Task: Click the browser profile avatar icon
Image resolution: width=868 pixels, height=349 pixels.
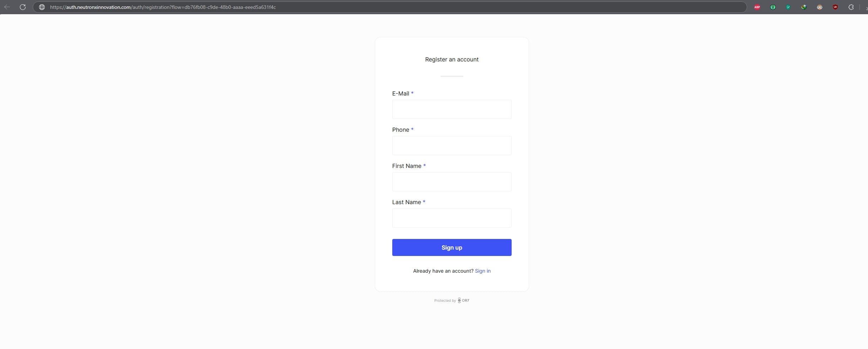Action: point(819,7)
